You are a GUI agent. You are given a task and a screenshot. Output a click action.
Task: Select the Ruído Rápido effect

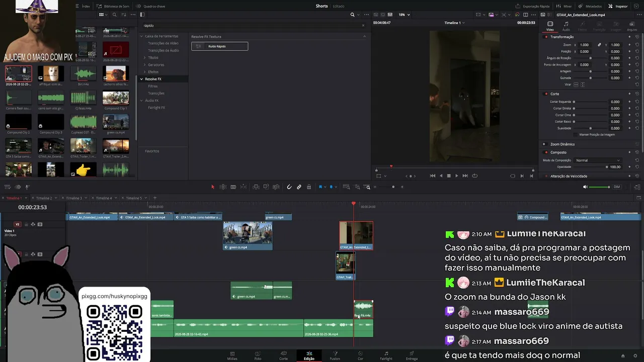[x=219, y=46]
